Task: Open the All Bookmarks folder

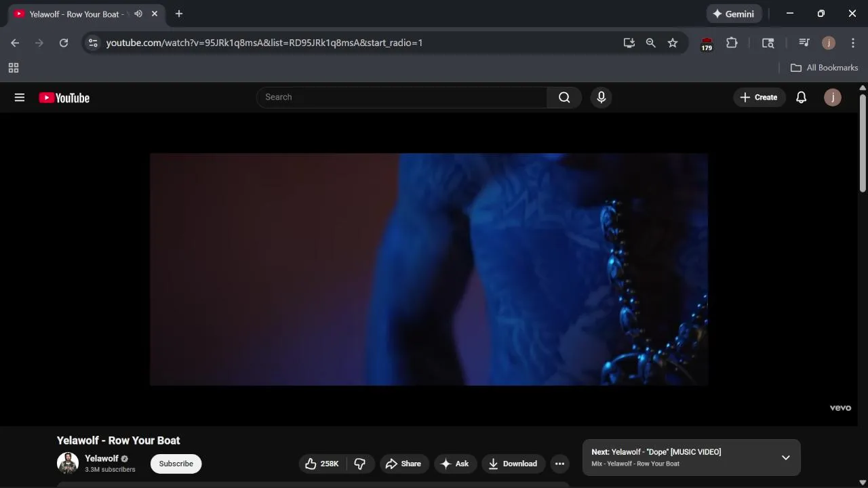Action: click(825, 68)
